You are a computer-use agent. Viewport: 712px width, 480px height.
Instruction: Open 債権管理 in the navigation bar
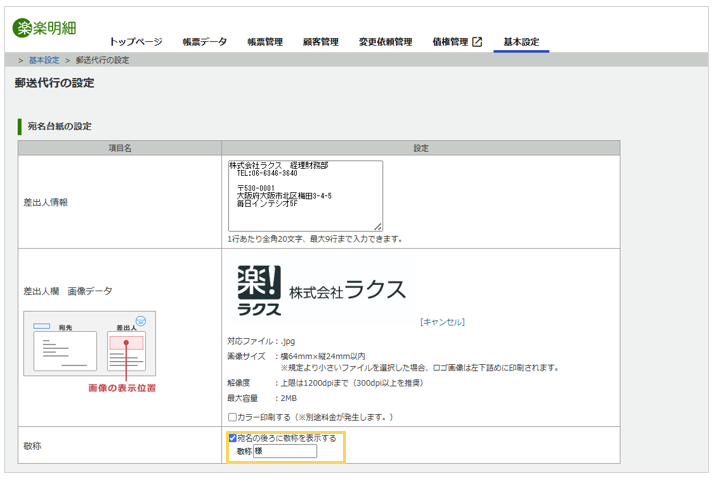coord(450,42)
